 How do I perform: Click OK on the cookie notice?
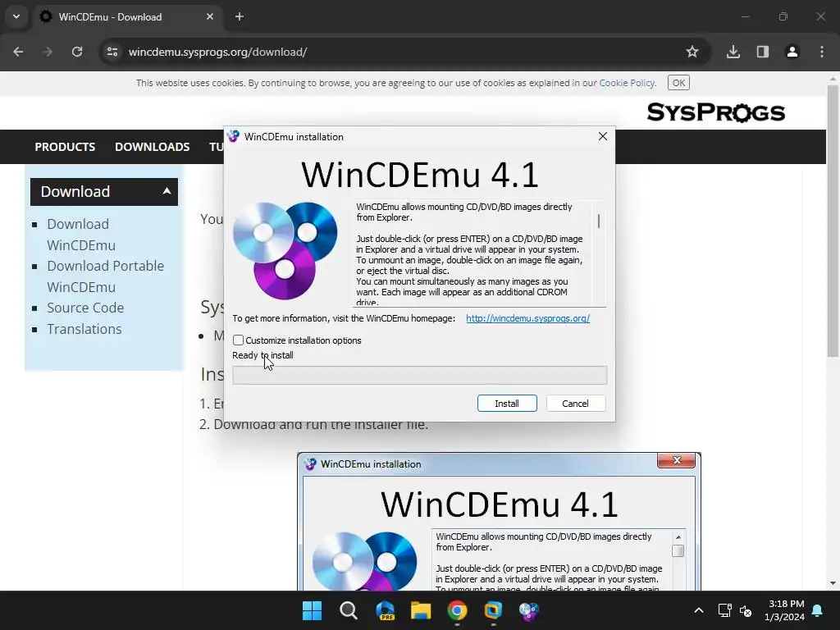pyautogui.click(x=678, y=83)
